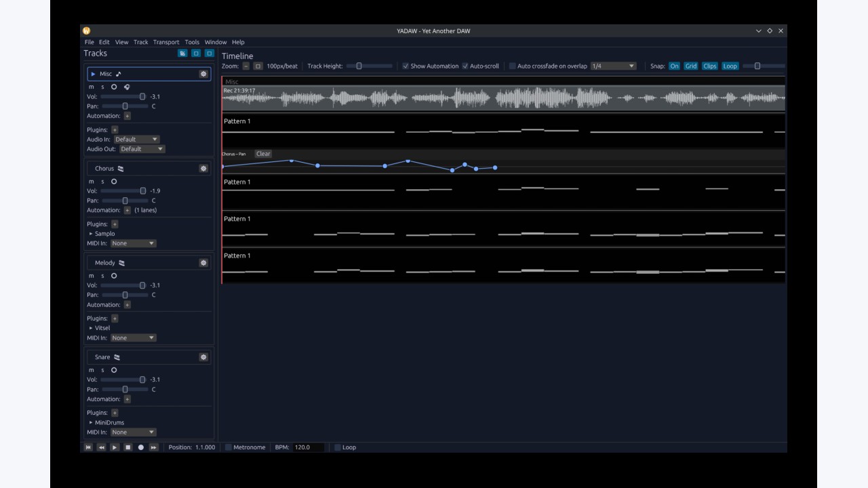The image size is (868, 488).
Task: Click the monitor icon on Misc track
Action: tap(127, 87)
